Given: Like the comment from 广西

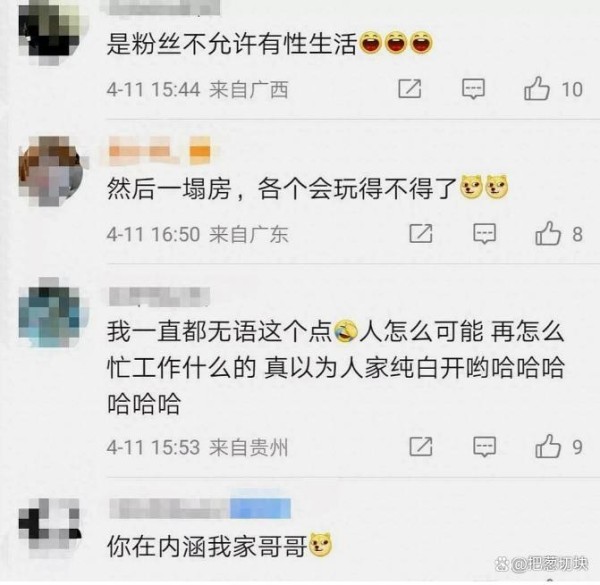Looking at the screenshot, I should tap(536, 88).
